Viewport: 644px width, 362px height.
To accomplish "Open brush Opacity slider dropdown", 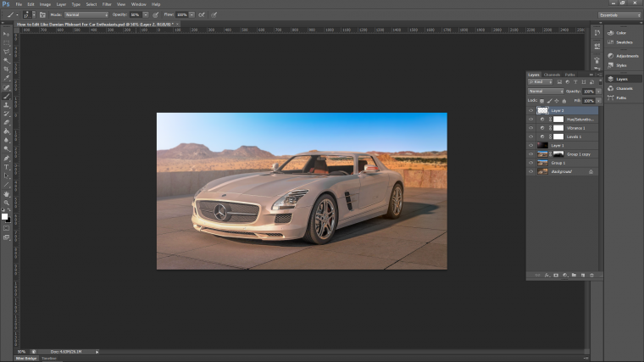I will [x=146, y=14].
